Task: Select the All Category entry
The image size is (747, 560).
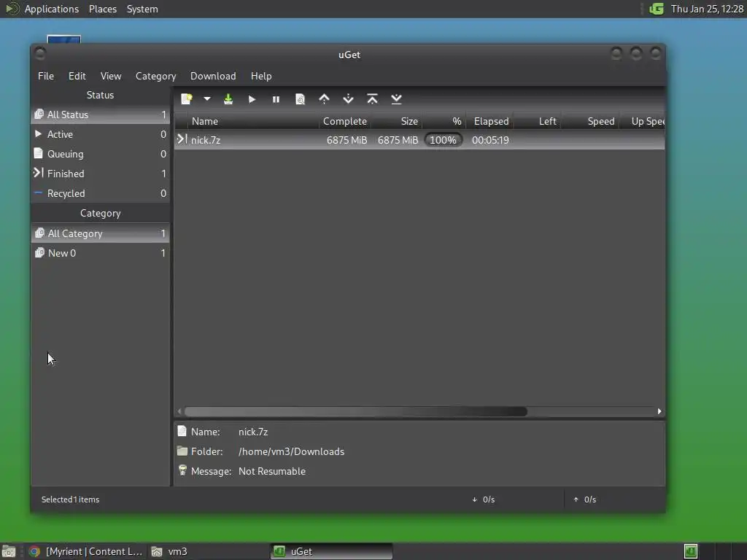Action: (x=100, y=233)
